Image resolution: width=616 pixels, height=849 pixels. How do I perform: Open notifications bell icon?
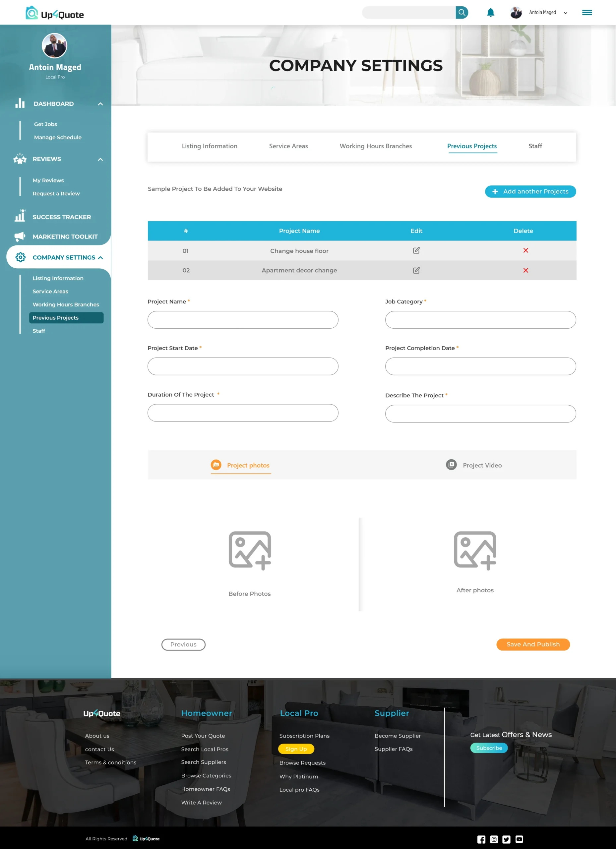[490, 13]
